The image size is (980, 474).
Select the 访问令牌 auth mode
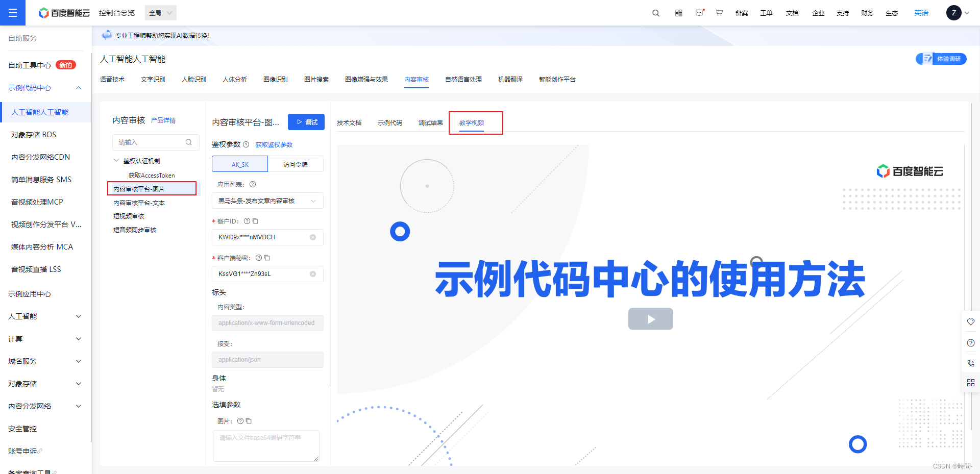click(296, 164)
